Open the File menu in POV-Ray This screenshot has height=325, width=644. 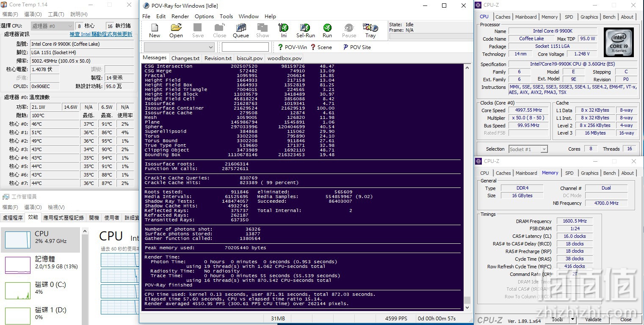(x=146, y=16)
